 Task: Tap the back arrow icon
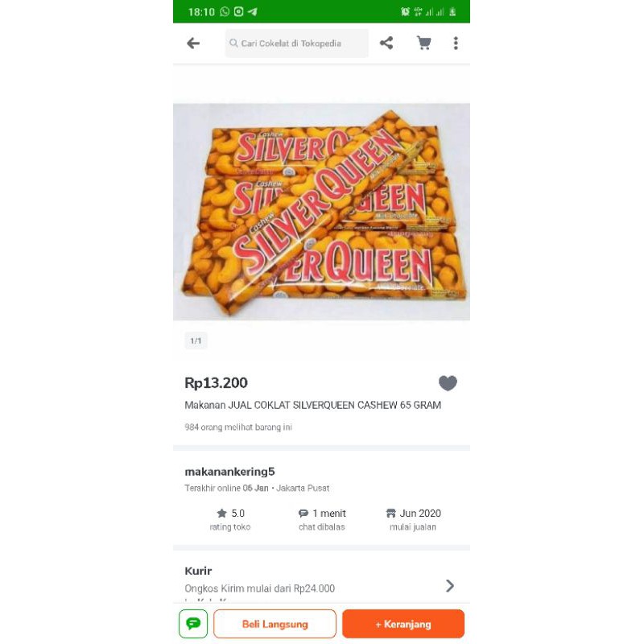pos(193,43)
